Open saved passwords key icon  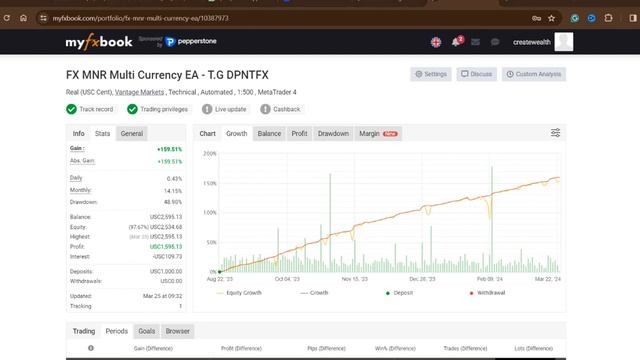click(x=536, y=18)
